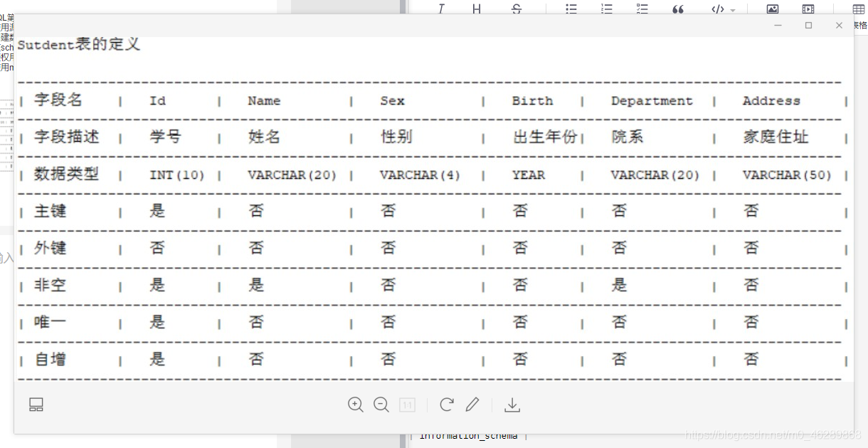Click the '自增' row label
The image size is (868, 448).
[51, 359]
